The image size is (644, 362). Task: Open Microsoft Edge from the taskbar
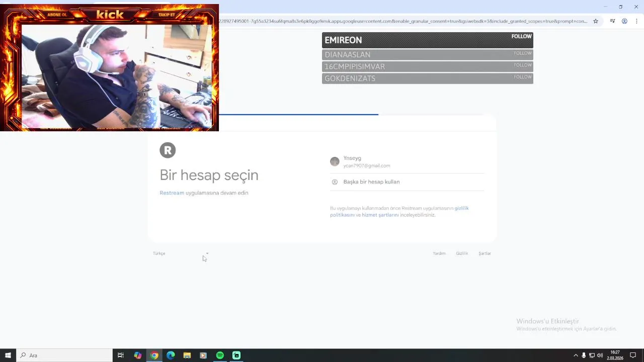pos(171,355)
